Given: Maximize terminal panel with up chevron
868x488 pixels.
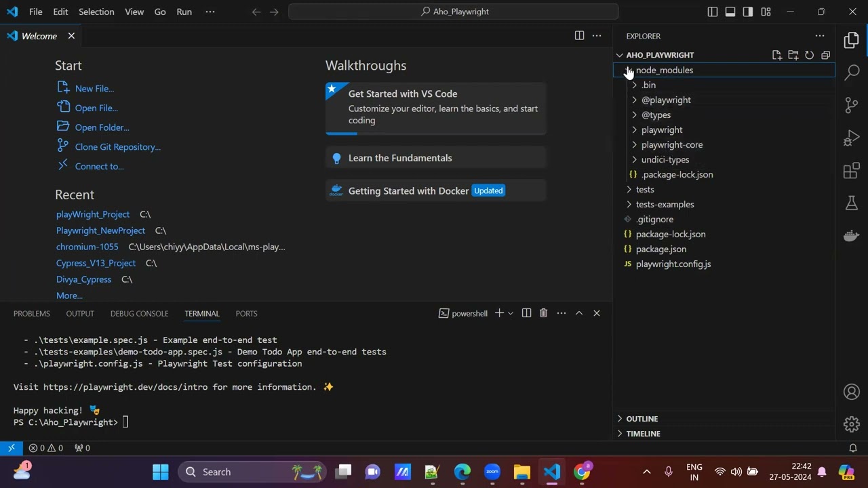Looking at the screenshot, I should [579, 313].
